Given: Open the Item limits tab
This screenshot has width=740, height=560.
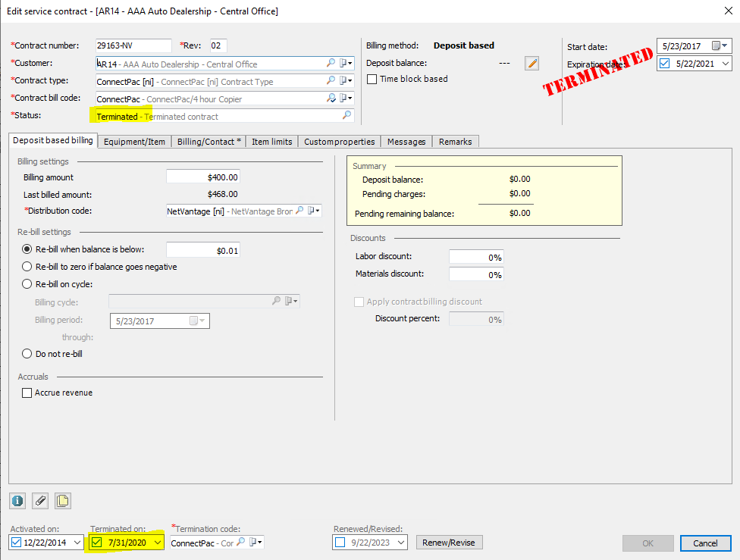Looking at the screenshot, I should pyautogui.click(x=272, y=142).
